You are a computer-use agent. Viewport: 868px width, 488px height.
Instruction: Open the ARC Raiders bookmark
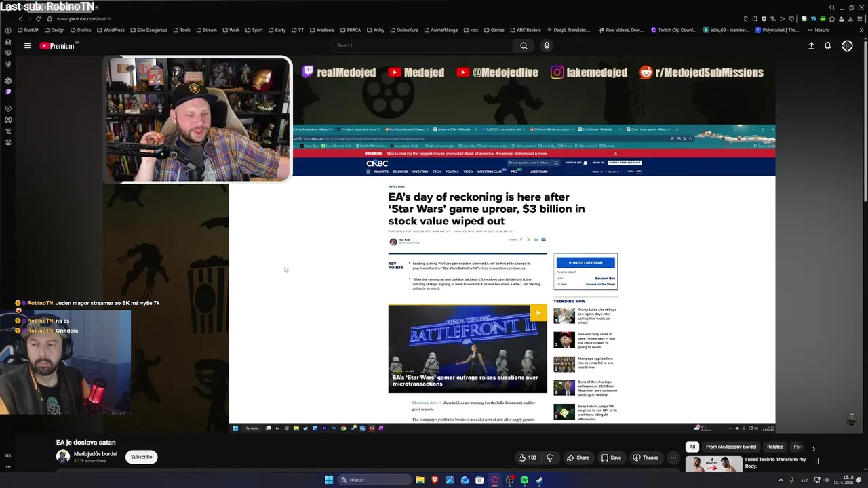point(525,30)
